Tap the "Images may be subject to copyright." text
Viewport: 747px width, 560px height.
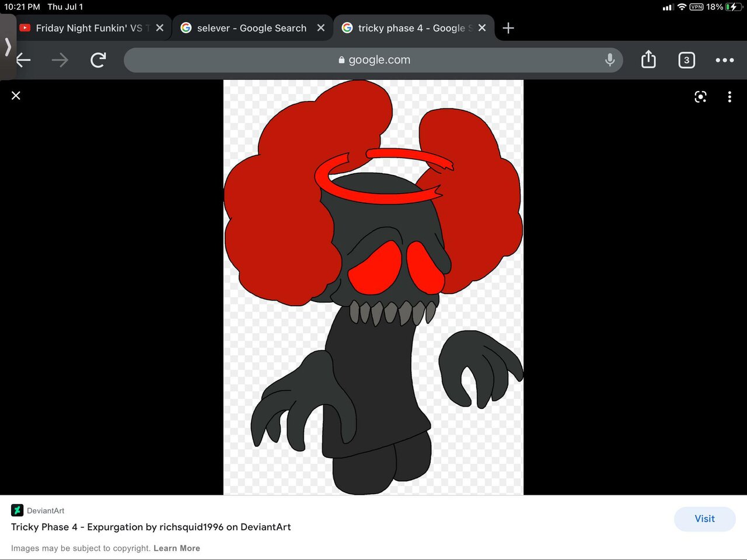pyautogui.click(x=81, y=548)
